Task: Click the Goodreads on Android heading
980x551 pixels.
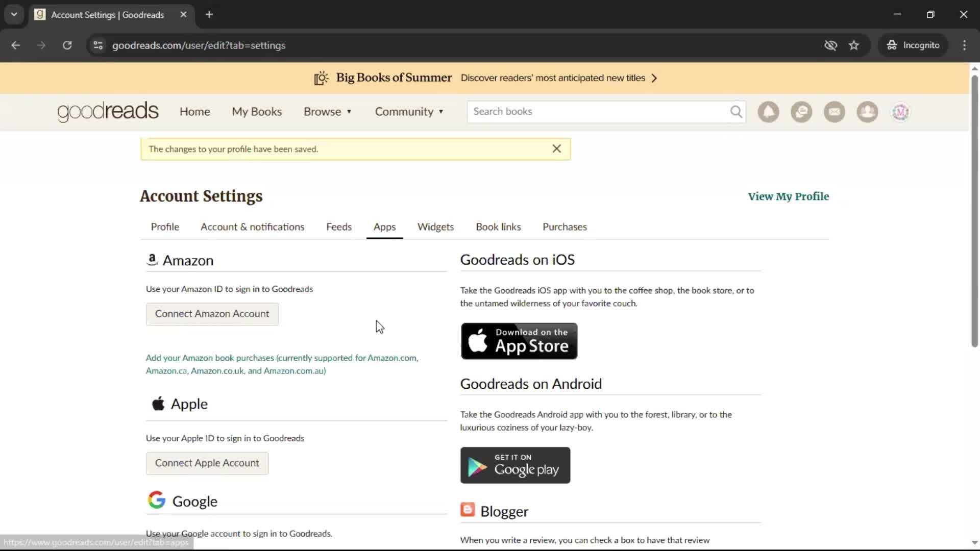Action: (x=531, y=384)
